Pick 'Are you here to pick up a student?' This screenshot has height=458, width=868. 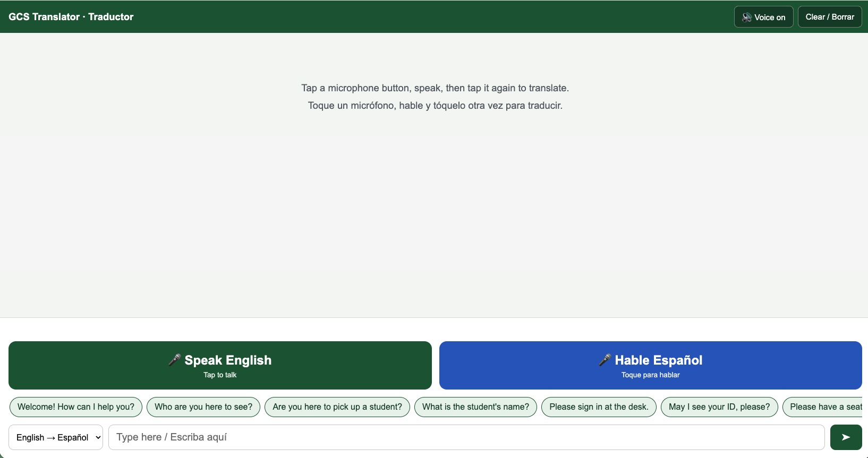(x=337, y=407)
